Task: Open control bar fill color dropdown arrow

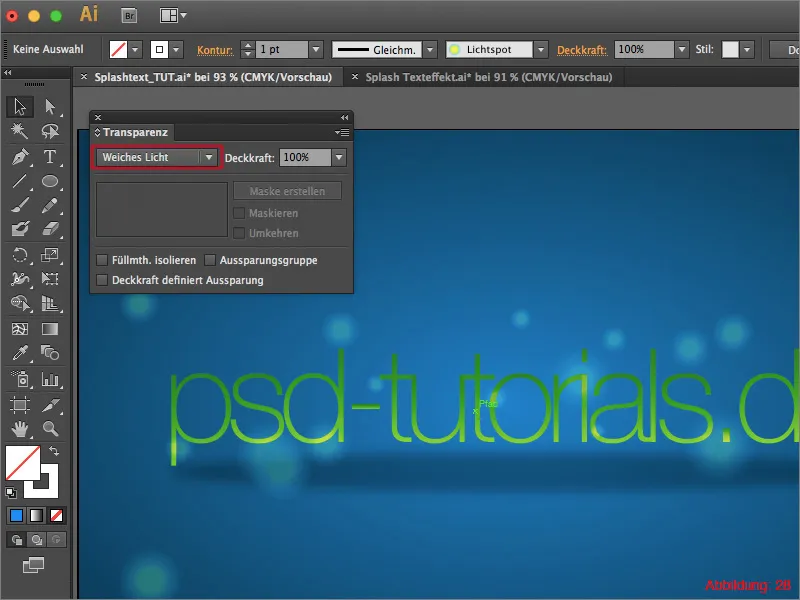Action: click(135, 49)
